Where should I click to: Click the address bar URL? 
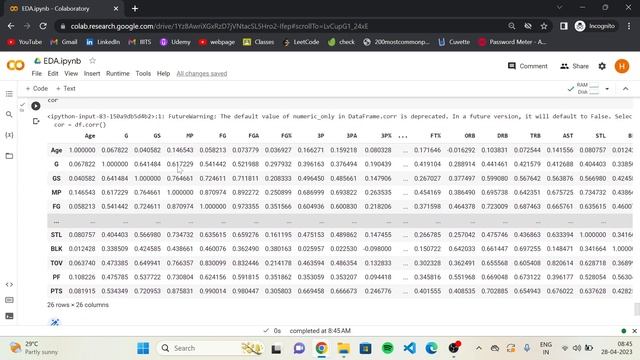click(x=220, y=26)
